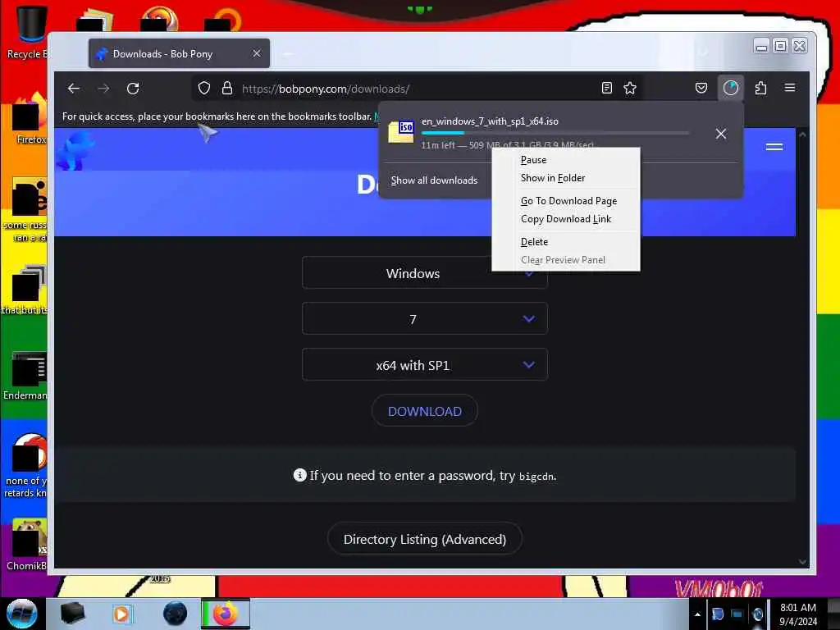Open the Windows Start orb

click(x=21, y=614)
